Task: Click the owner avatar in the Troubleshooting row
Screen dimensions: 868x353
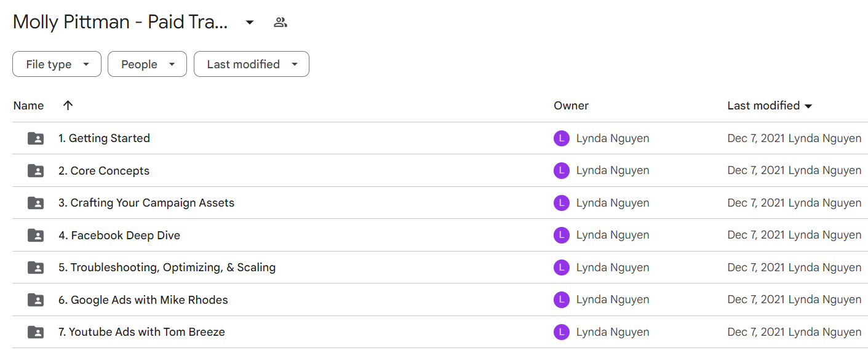Action: click(x=561, y=268)
